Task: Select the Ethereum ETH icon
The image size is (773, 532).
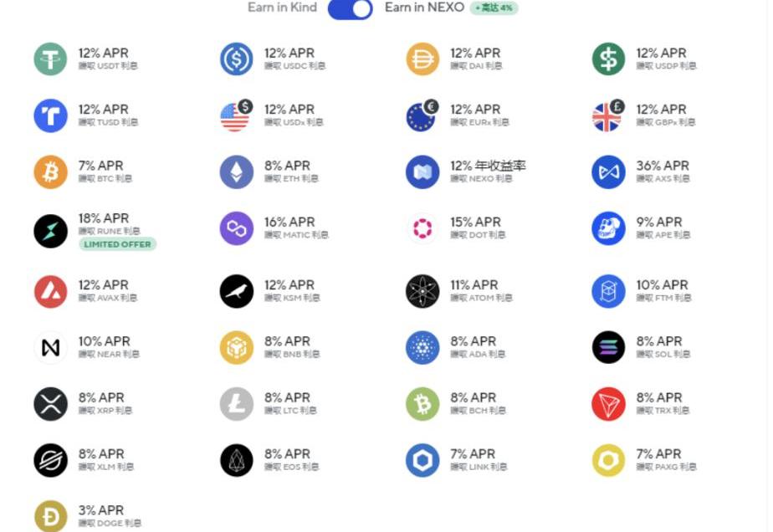Action: coord(237,172)
